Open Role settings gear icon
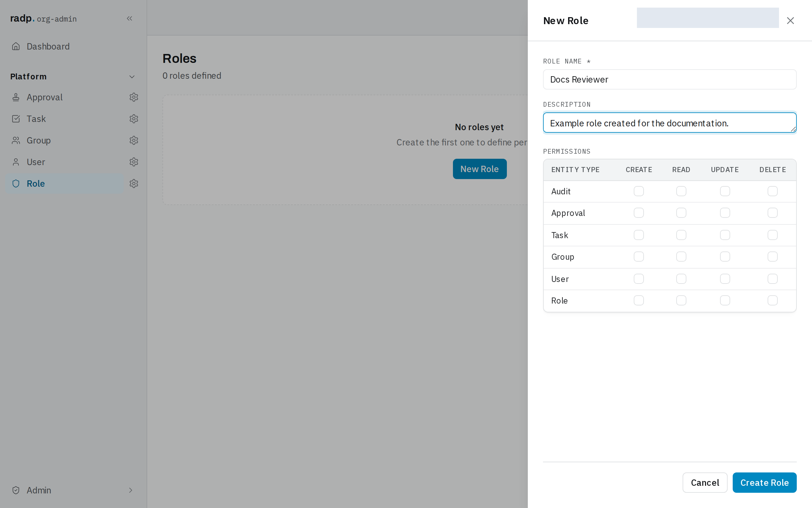The image size is (812, 508). point(134,184)
